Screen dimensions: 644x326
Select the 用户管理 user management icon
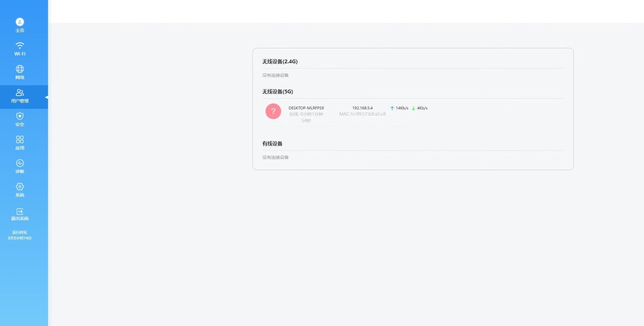point(20,93)
